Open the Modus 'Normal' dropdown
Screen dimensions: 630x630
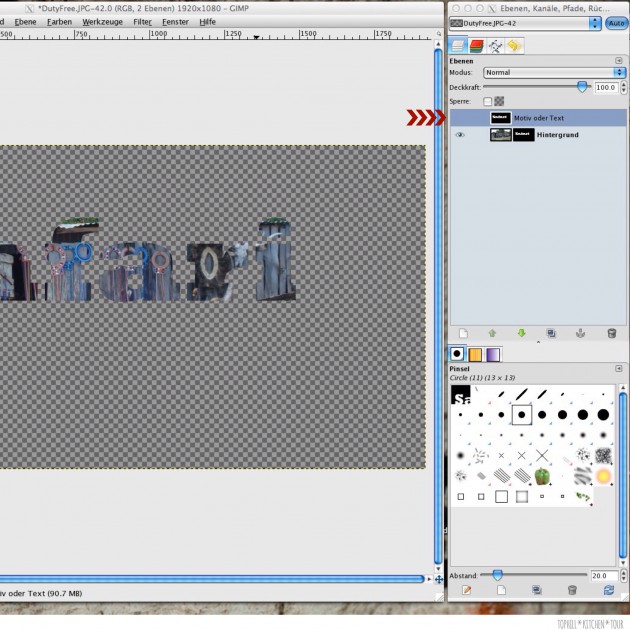pos(554,72)
